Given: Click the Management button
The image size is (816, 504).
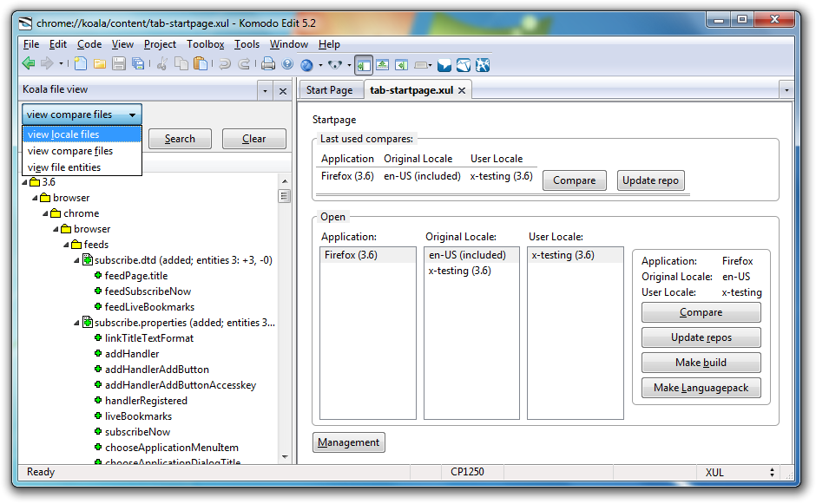Looking at the screenshot, I should [349, 442].
